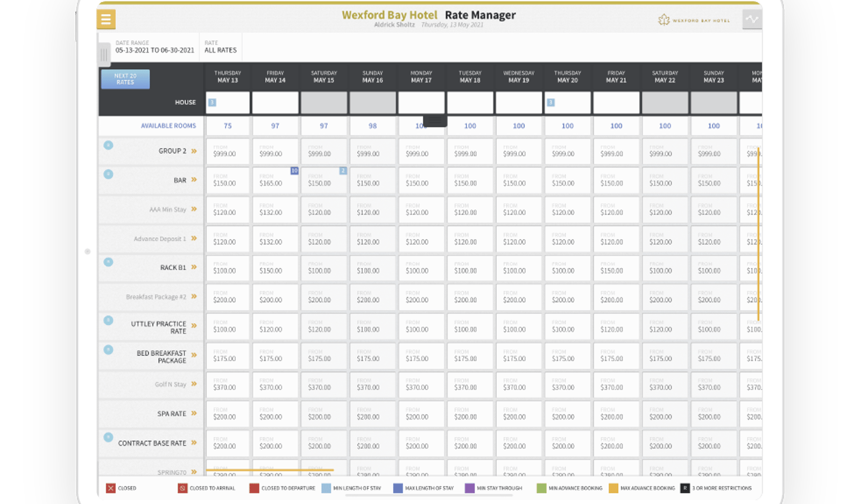Screen dimensions: 861x504
Task: Expand the Contract Base Rate row
Action: [x=194, y=443]
